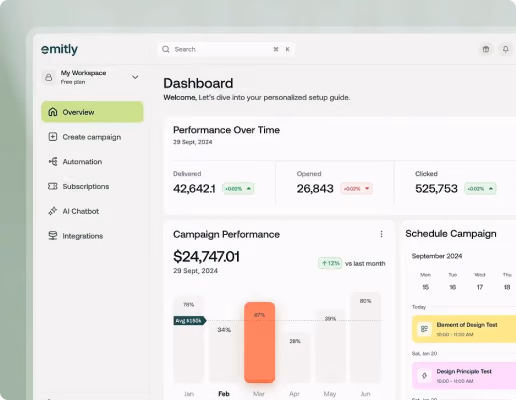Go to the Automation section
The width and height of the screenshot is (516, 400).
[92, 161]
